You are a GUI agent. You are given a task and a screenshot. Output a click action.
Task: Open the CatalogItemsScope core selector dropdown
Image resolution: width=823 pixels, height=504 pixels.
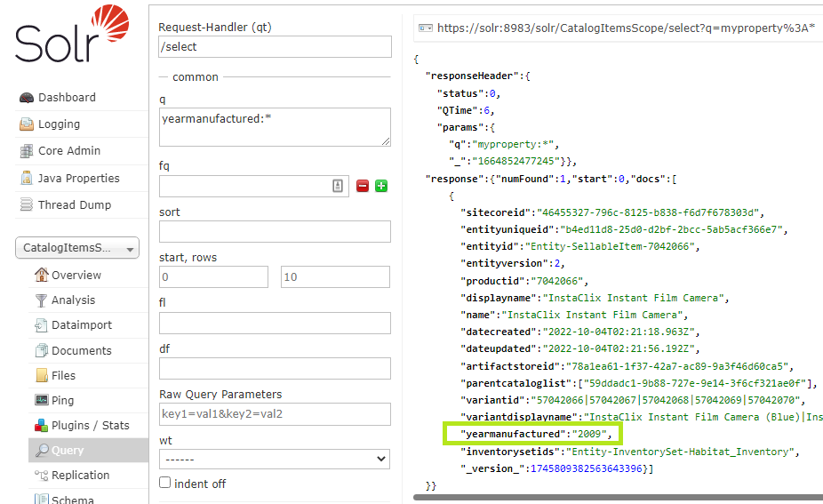pyautogui.click(x=77, y=248)
